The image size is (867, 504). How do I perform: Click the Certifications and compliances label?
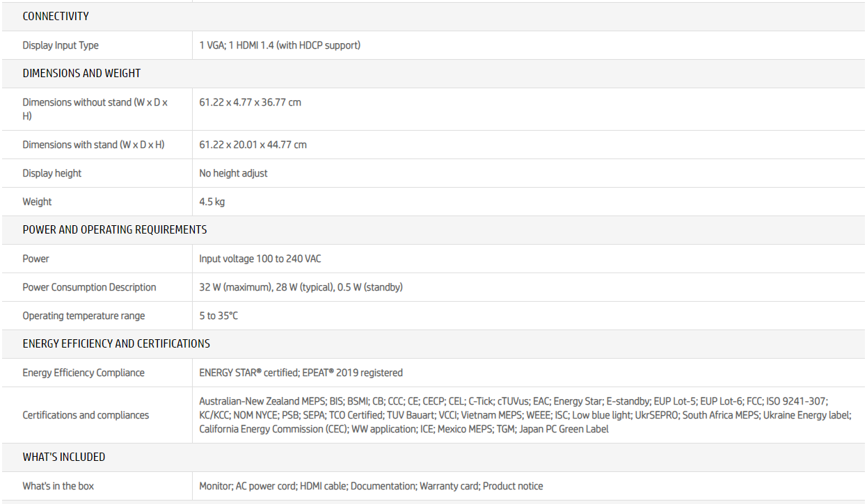(x=86, y=415)
